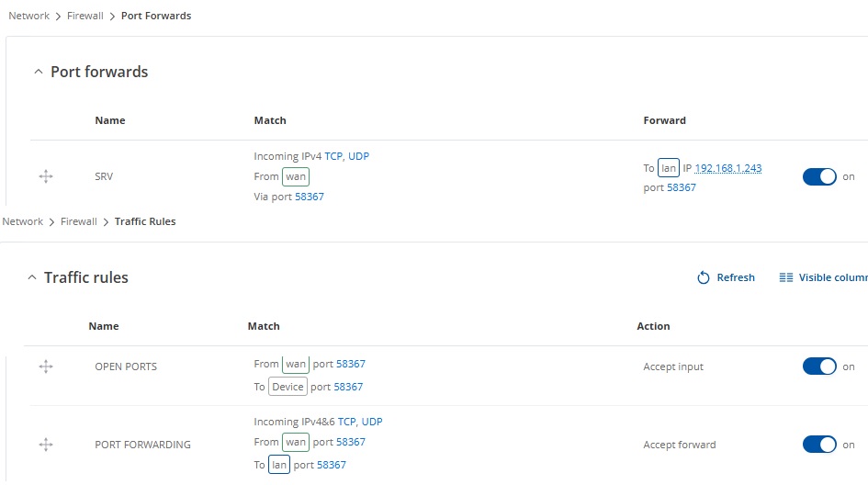Click the circular Refresh arrow icon
The height and width of the screenshot is (485, 868).
(x=703, y=277)
